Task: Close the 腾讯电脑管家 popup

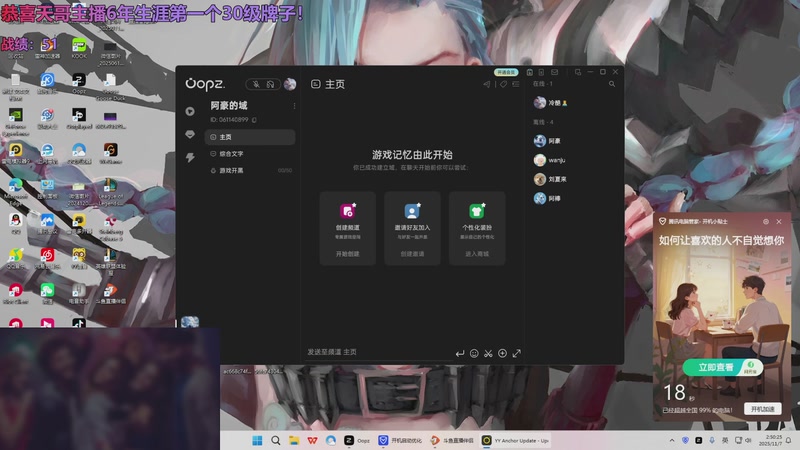Action: [x=779, y=221]
